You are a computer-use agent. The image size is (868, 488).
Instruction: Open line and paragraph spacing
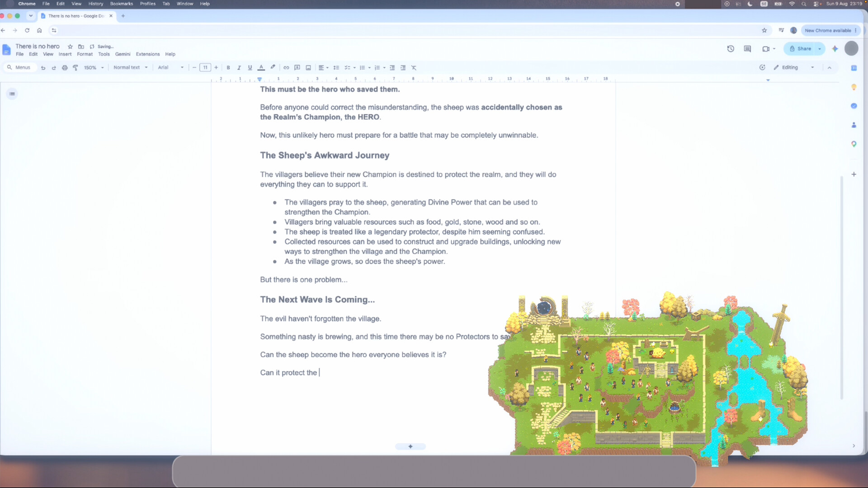click(x=336, y=68)
